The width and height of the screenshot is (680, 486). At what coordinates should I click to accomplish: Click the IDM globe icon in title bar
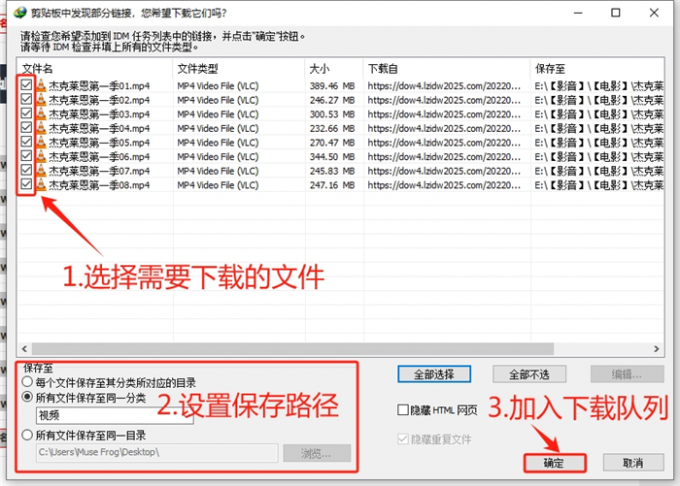coord(20,13)
